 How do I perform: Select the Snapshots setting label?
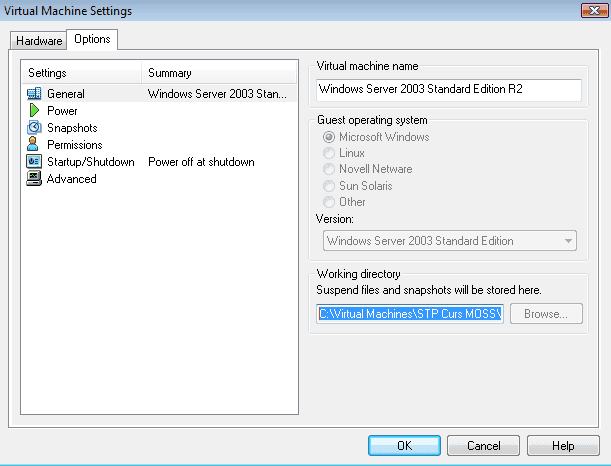[72, 128]
